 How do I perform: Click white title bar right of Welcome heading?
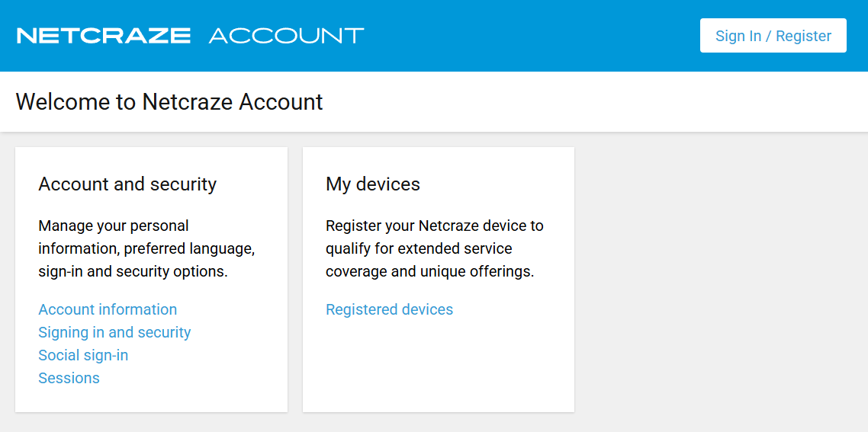[595, 102]
